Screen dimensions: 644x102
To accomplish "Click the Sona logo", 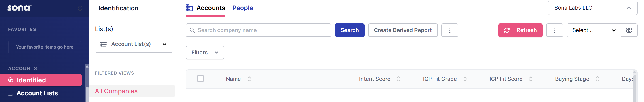I will click(x=19, y=8).
